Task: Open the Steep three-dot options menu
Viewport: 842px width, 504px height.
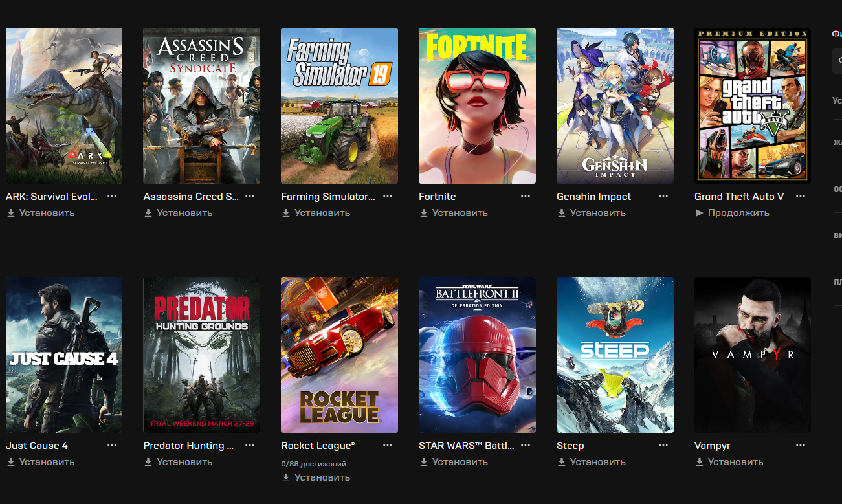Action: coord(663,445)
